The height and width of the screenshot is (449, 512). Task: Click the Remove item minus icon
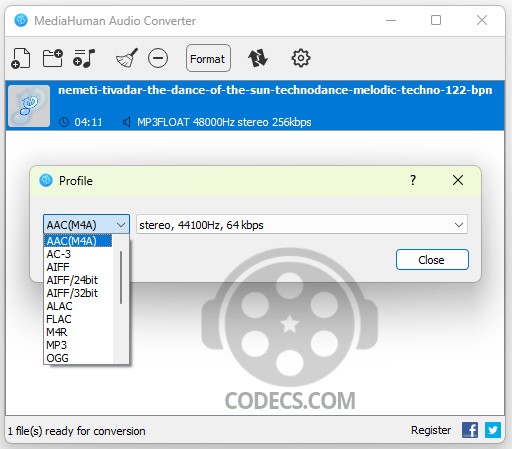pos(158,58)
